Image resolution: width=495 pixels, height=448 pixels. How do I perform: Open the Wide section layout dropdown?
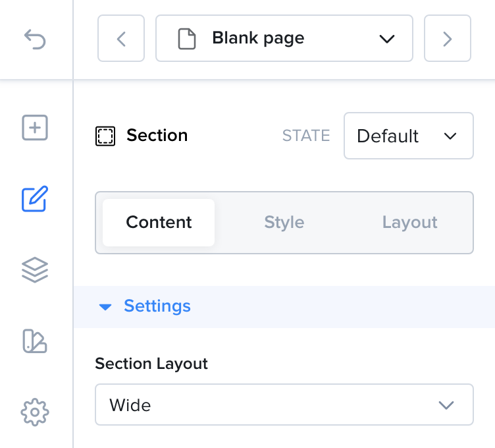[x=284, y=405]
